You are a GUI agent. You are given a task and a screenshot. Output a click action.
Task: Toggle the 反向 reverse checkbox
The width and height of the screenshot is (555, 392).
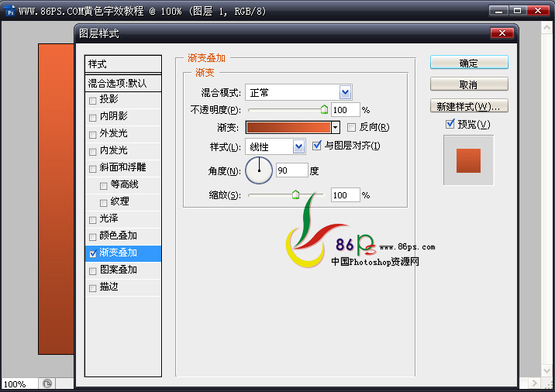pyautogui.click(x=351, y=127)
